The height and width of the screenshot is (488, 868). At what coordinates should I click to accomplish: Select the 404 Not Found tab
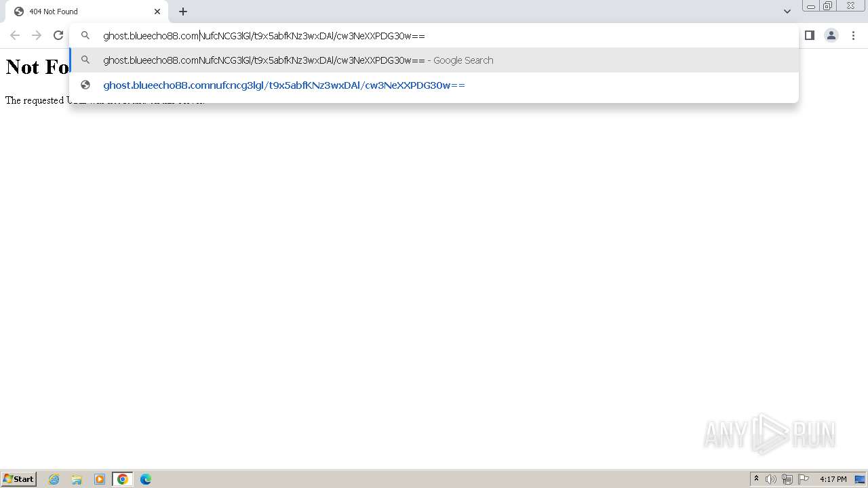pyautogui.click(x=87, y=12)
